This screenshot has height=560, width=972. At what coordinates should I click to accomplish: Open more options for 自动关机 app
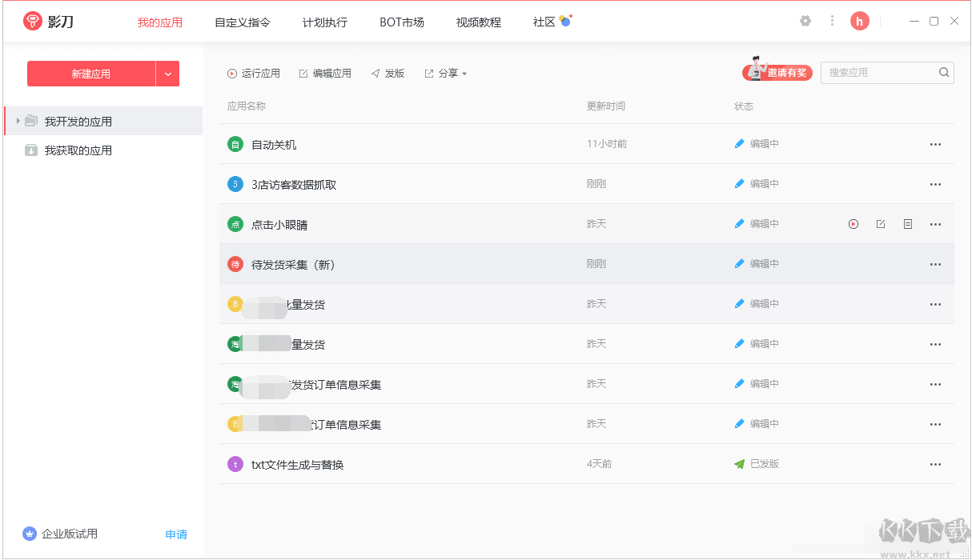[x=935, y=144]
